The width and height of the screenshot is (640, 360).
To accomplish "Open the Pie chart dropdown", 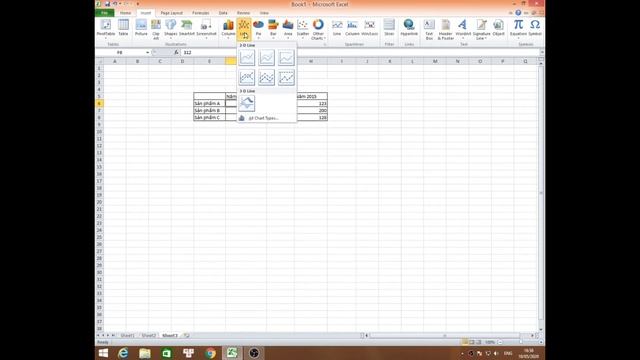I will tap(258, 29).
